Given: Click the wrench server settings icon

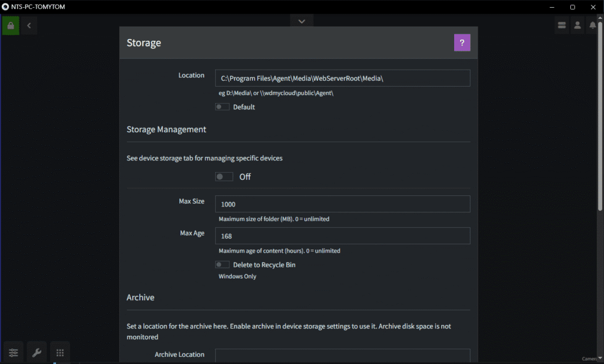Looking at the screenshot, I should coord(37,352).
